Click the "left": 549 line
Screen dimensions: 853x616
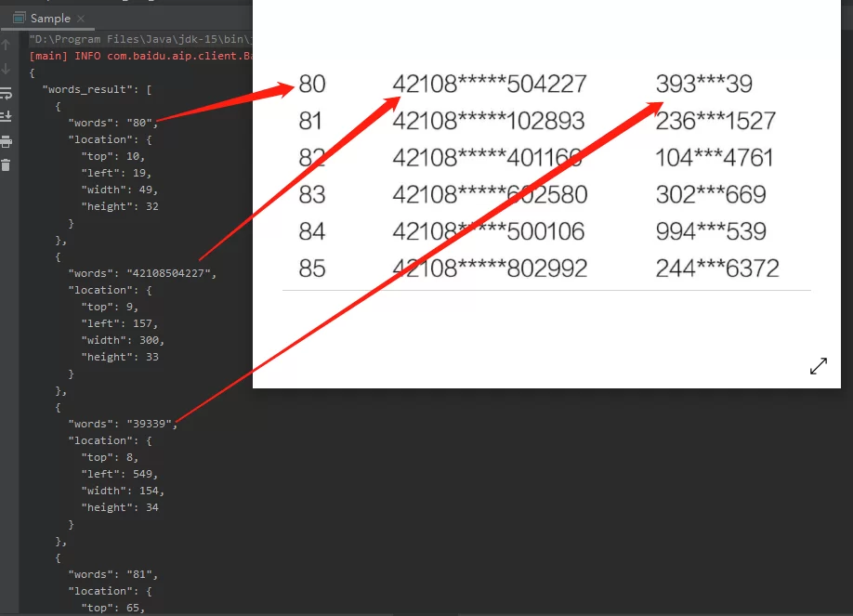[120, 475]
